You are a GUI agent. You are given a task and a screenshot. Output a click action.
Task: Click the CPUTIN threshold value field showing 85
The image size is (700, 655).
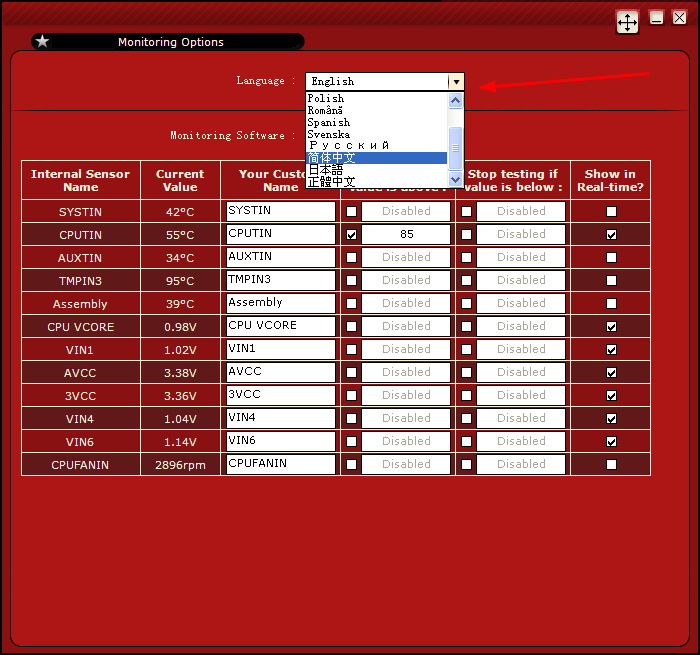(x=406, y=234)
